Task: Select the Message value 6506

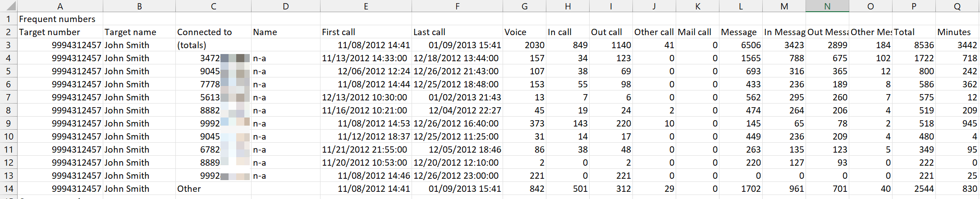Action: (751, 45)
